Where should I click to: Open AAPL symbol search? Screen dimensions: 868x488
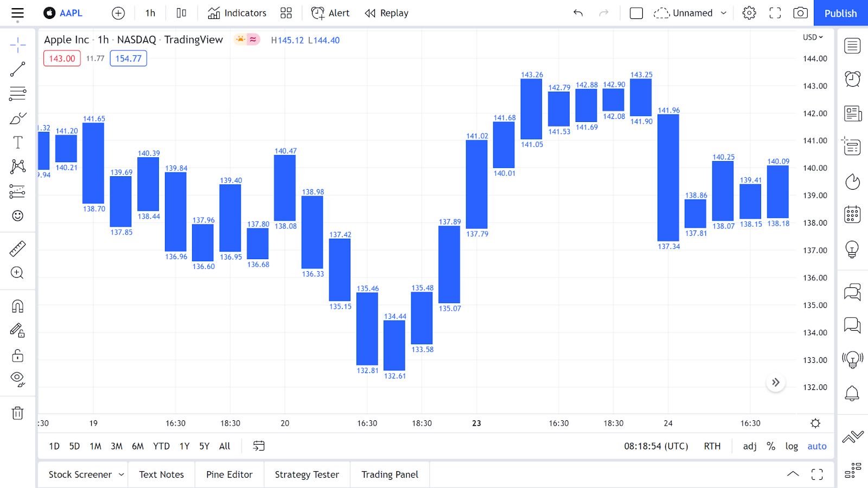point(63,13)
